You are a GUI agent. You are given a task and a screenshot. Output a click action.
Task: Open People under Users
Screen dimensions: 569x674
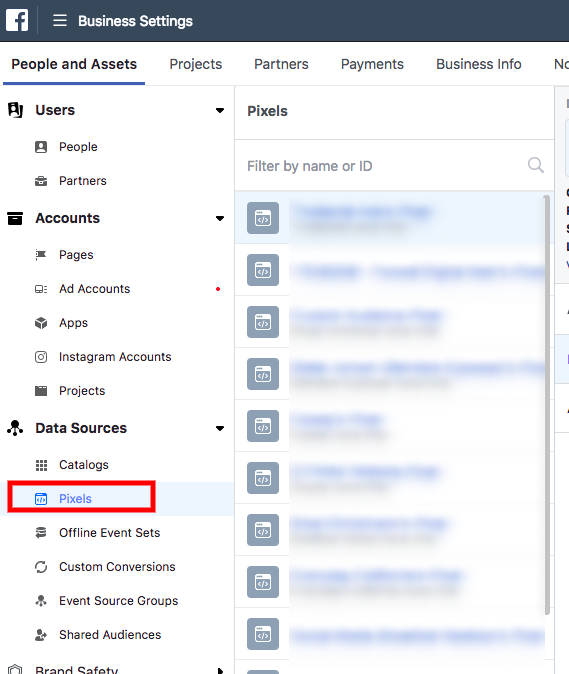click(78, 147)
